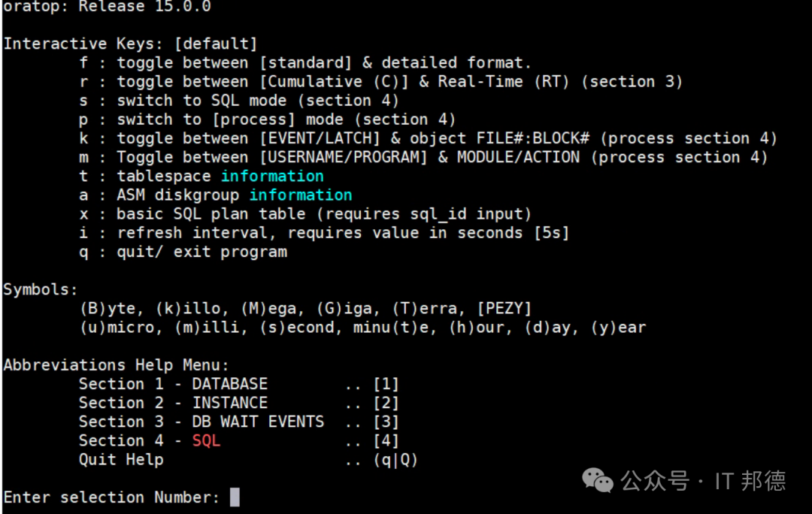Click the 'Enter selection Number:' prompt text
Image resolution: width=812 pixels, height=514 pixels.
[112, 497]
